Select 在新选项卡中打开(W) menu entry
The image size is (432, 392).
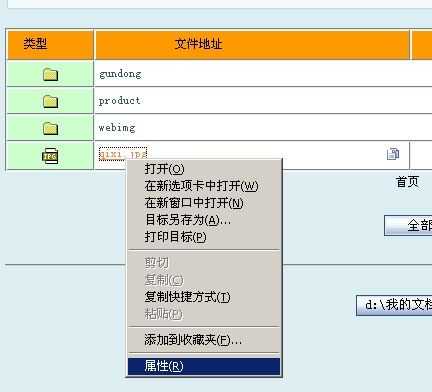click(203, 186)
